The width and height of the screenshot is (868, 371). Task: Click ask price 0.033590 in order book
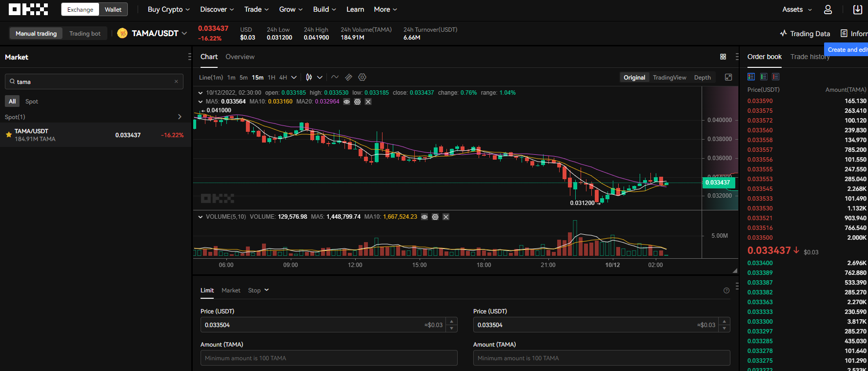(x=760, y=101)
